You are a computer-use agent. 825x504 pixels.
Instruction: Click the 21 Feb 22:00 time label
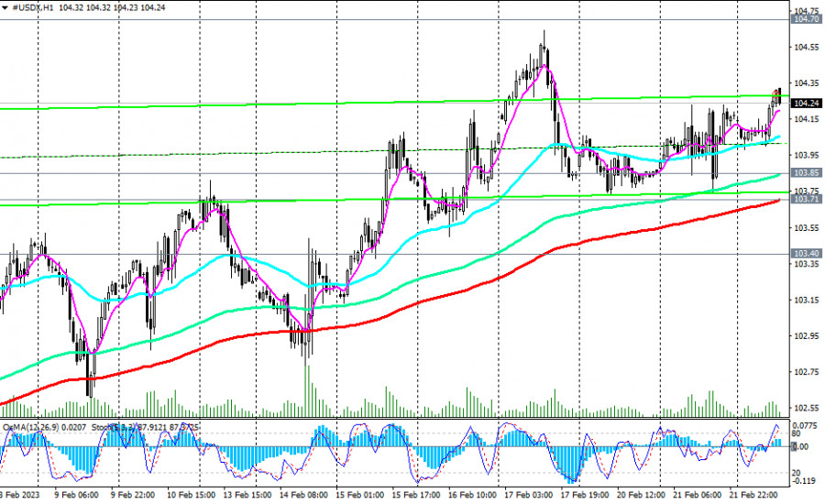(753, 495)
